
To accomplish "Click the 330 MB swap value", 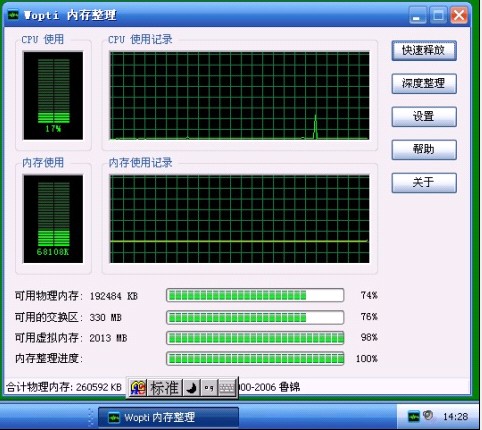I will pyautogui.click(x=106, y=317).
